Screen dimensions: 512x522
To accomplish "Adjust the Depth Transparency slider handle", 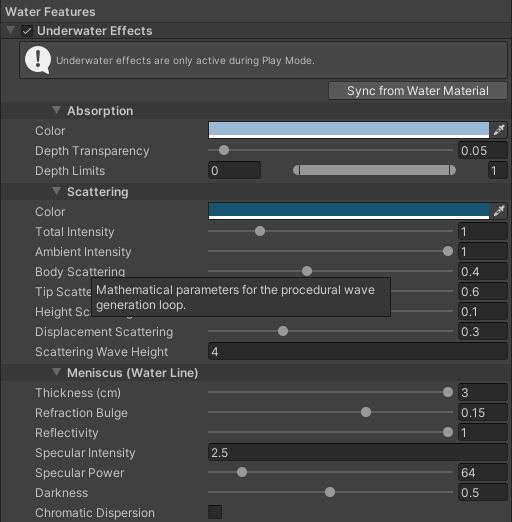I will (x=224, y=150).
